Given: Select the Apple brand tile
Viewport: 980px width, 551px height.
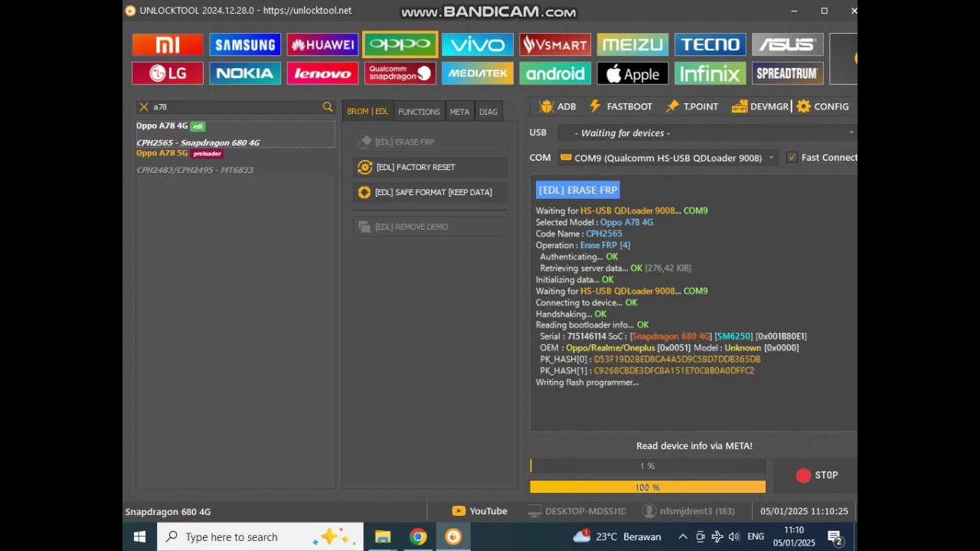Looking at the screenshot, I should [x=632, y=73].
